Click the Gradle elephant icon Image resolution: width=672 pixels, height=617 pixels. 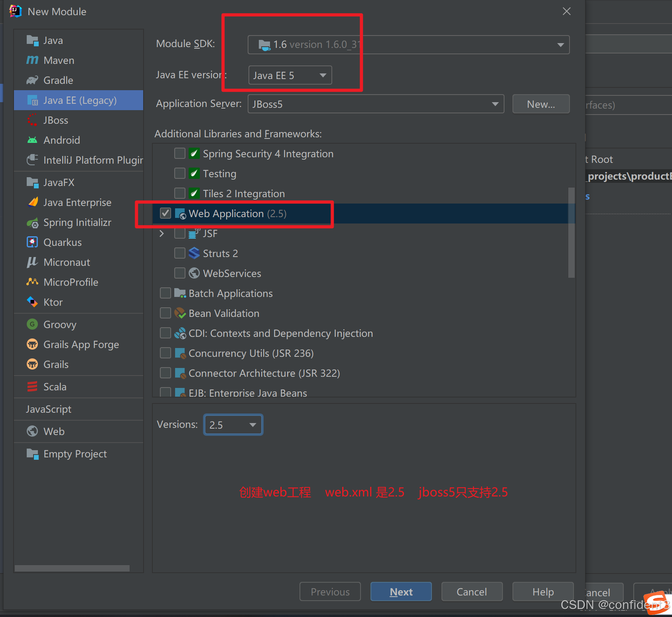click(32, 80)
